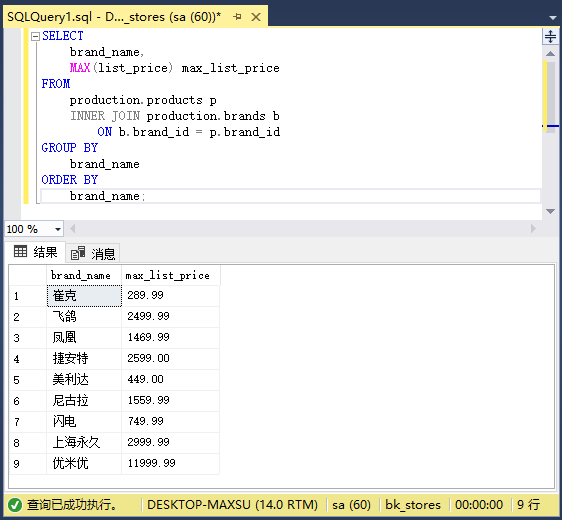Click editor vertical scrollbar down arrow
The height and width of the screenshot is (520, 562).
(x=550, y=211)
